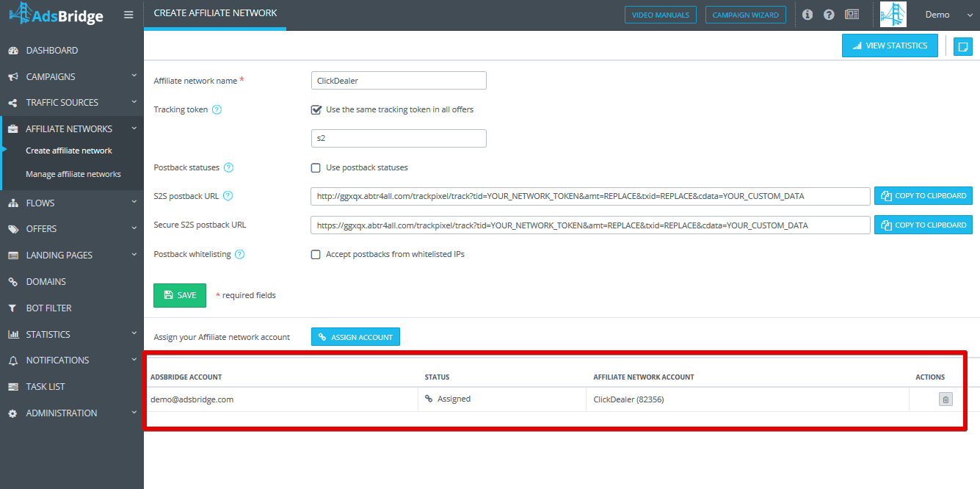Image resolution: width=980 pixels, height=489 pixels.
Task: Click the Domains link icon
Action: (x=12, y=282)
